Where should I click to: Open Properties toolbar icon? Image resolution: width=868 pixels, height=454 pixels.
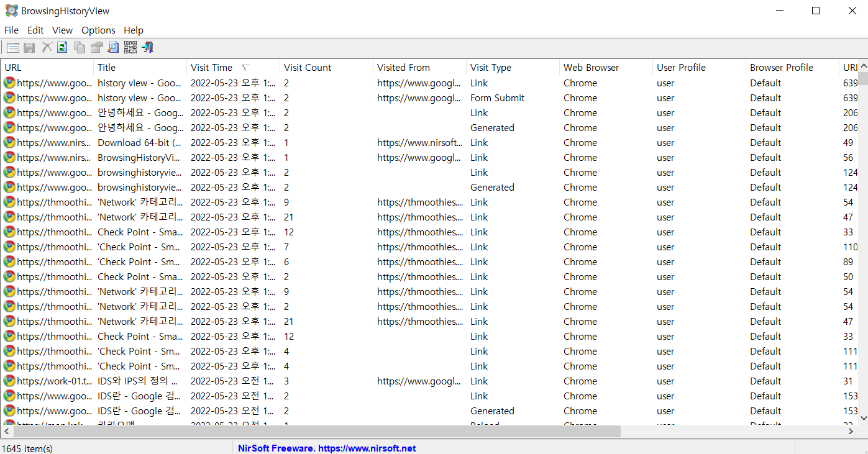(x=96, y=47)
